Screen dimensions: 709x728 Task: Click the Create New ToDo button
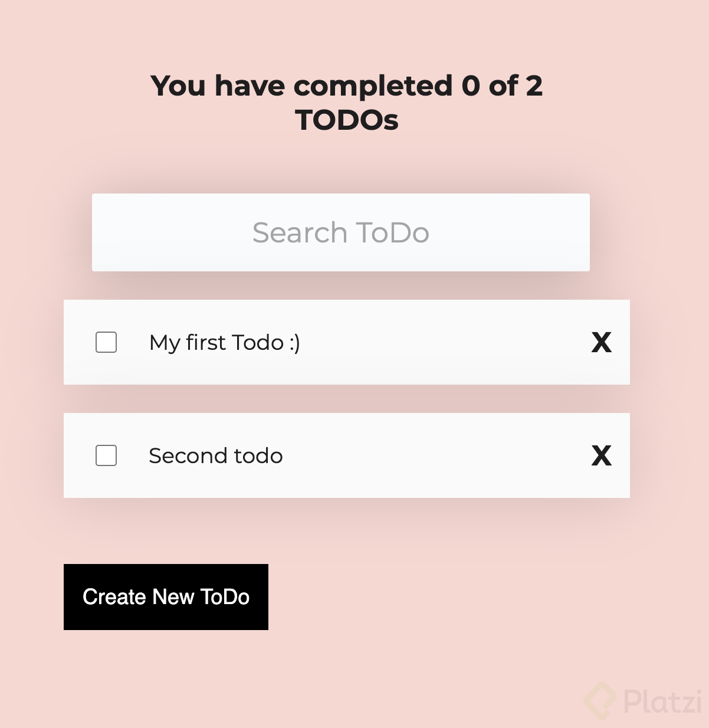pyautogui.click(x=166, y=597)
